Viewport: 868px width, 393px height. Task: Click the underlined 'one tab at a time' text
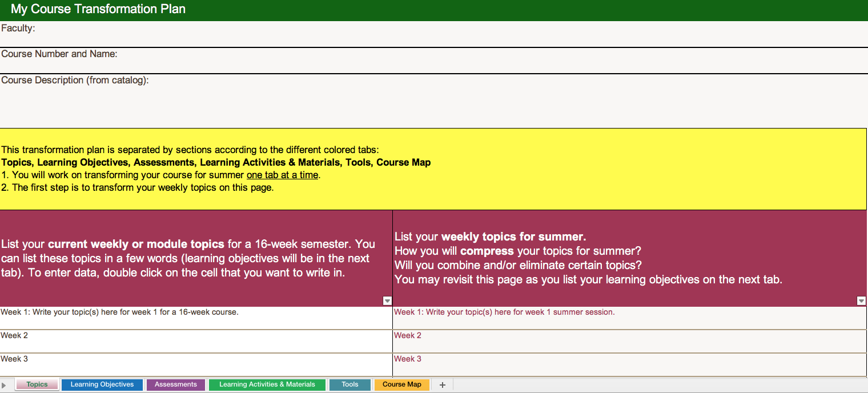pyautogui.click(x=282, y=175)
